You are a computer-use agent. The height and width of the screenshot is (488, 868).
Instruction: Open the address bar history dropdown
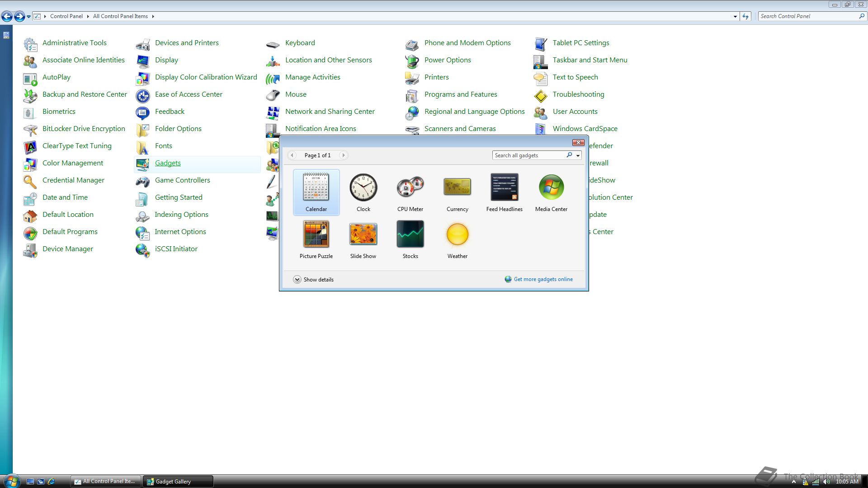pyautogui.click(x=735, y=16)
